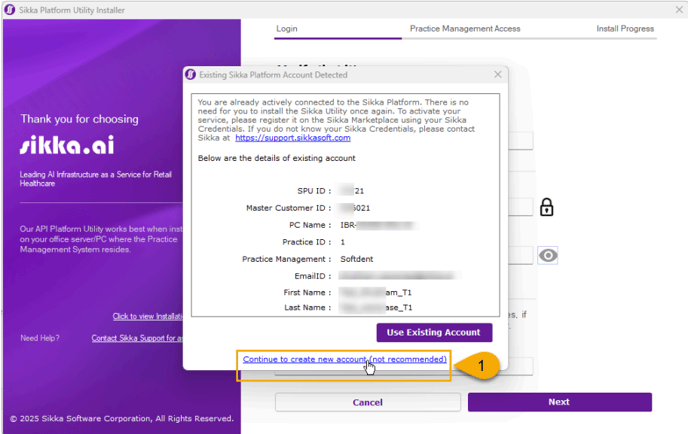
Task: Go to the Install Progress tab
Action: (x=625, y=29)
